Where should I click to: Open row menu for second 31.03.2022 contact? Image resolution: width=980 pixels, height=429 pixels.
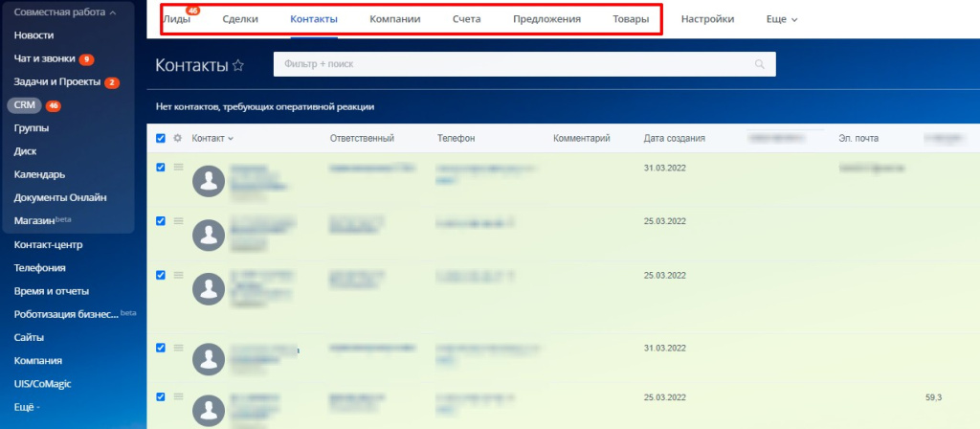(178, 348)
